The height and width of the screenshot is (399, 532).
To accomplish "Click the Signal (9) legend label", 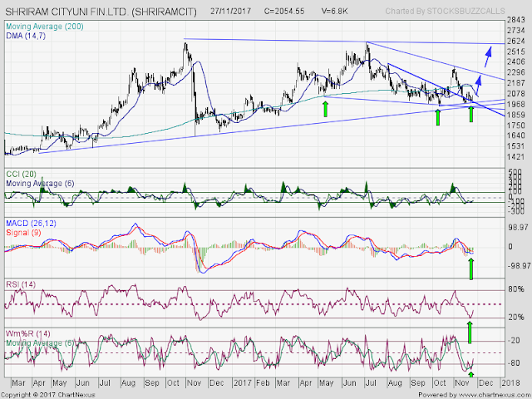I will tap(23, 233).
